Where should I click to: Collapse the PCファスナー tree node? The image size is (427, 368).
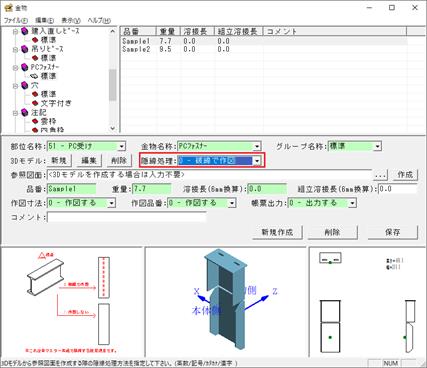[x=15, y=68]
